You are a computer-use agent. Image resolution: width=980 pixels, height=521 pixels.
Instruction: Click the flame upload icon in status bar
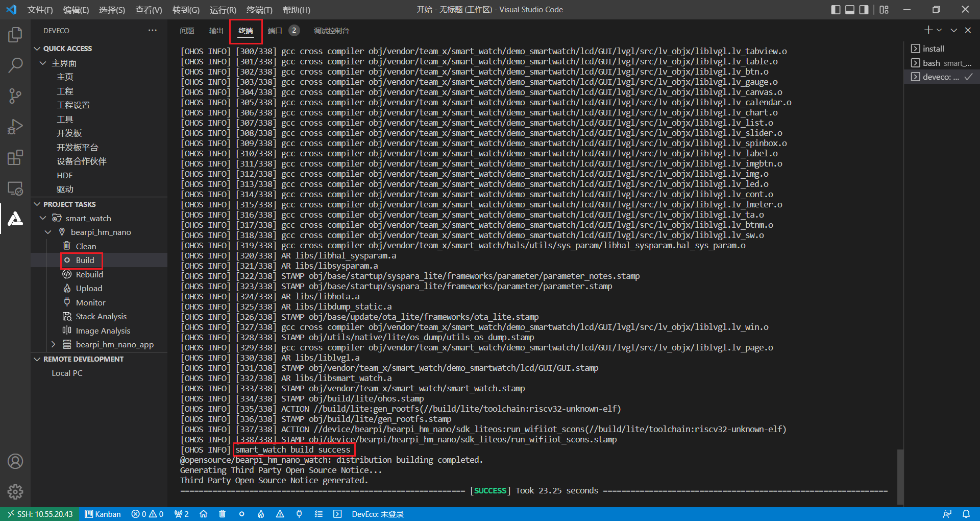coord(261,514)
